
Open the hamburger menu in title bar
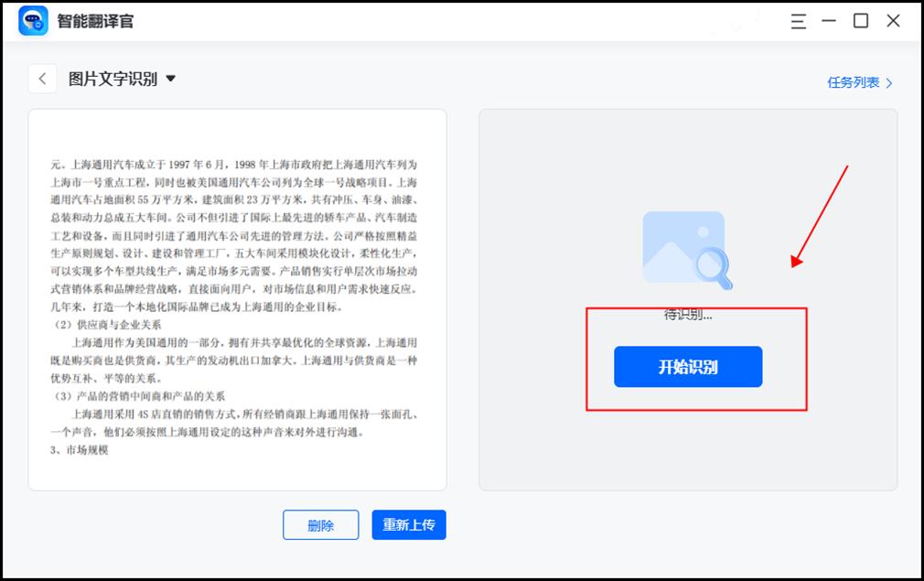(x=799, y=21)
